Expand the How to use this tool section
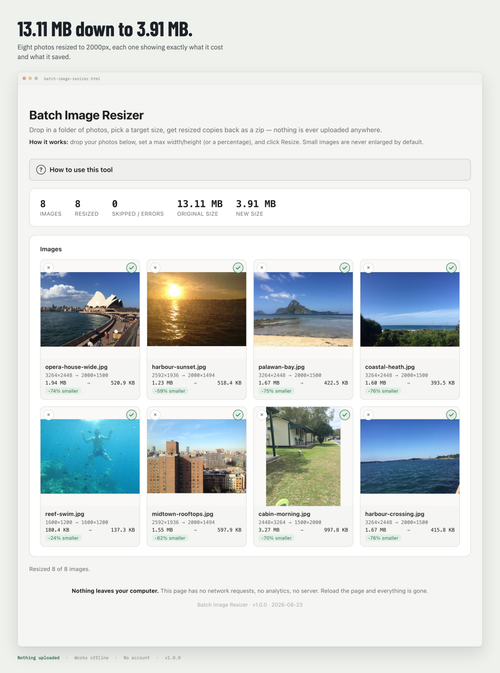This screenshot has height=673, width=500. pos(250,170)
